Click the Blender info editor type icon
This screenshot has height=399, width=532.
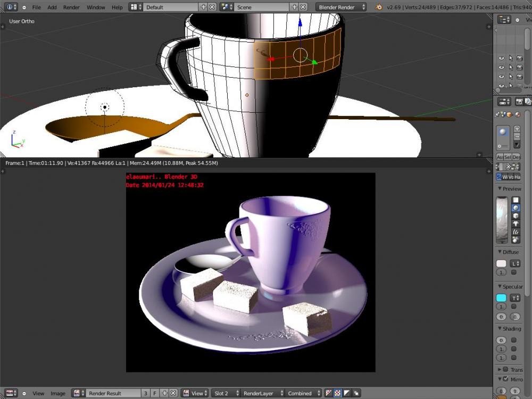(x=11, y=7)
